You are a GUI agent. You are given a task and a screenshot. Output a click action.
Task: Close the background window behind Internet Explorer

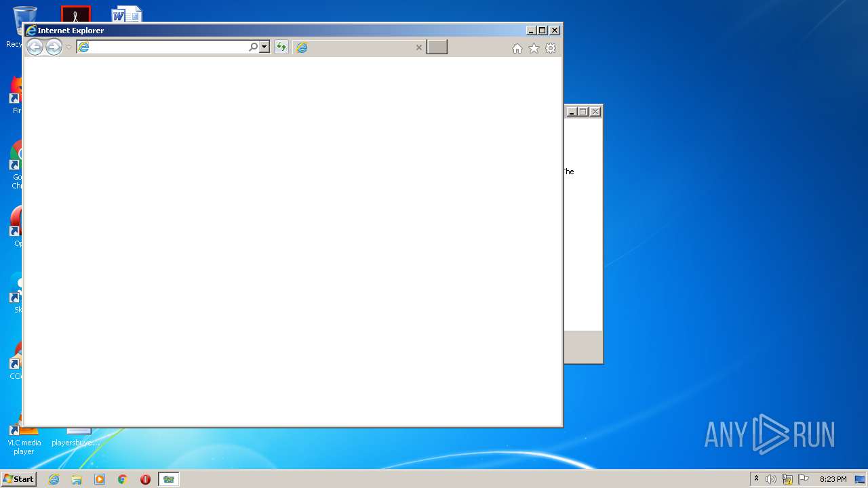tap(595, 112)
